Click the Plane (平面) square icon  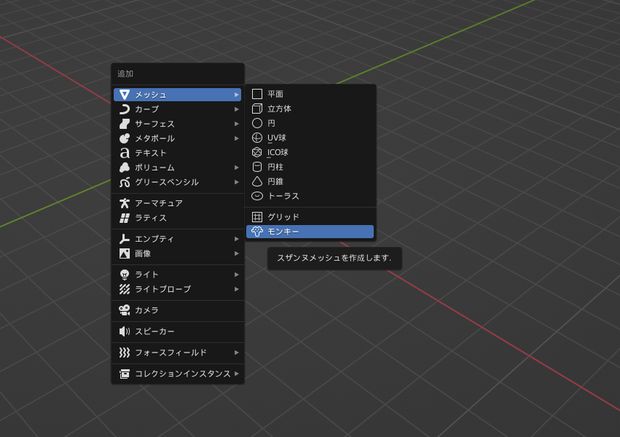pyautogui.click(x=257, y=94)
